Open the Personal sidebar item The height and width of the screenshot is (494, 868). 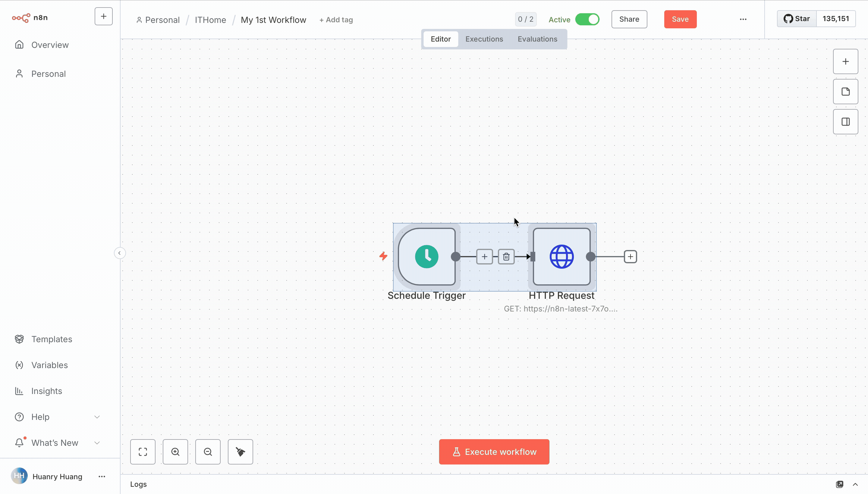(x=49, y=74)
